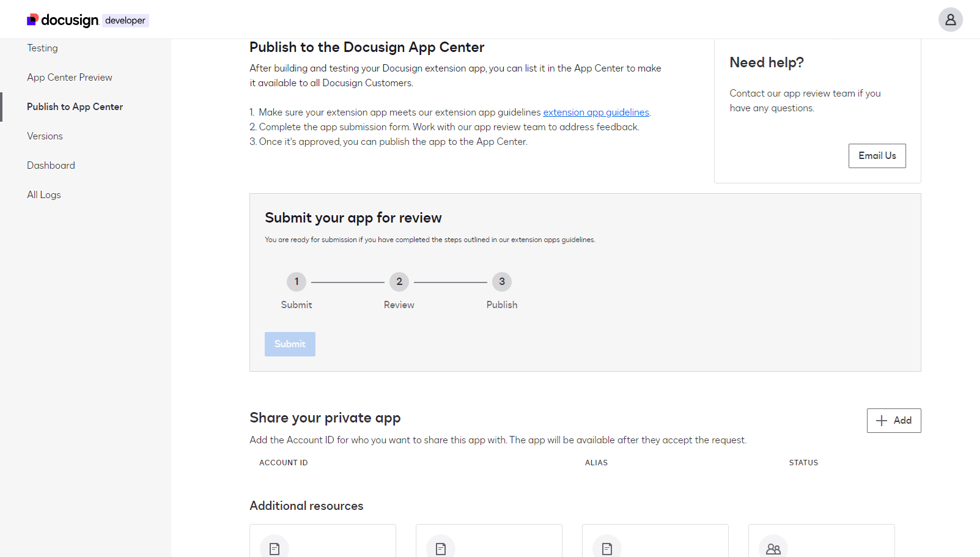Click Publish to the Docusign App Center title

coord(367,48)
